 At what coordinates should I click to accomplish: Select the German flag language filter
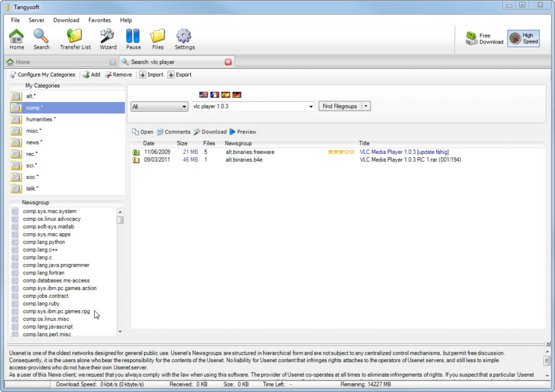coord(237,95)
